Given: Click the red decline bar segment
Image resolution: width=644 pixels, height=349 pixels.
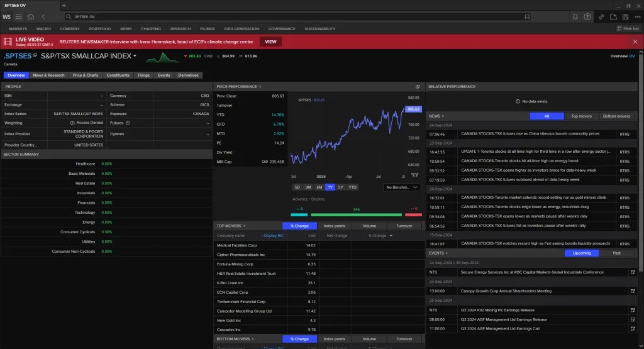Looking at the screenshot, I should (x=413, y=214).
